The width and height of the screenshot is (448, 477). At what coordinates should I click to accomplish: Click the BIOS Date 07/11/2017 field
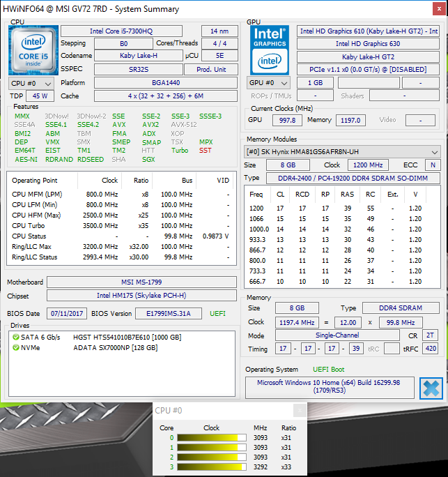pos(67,314)
